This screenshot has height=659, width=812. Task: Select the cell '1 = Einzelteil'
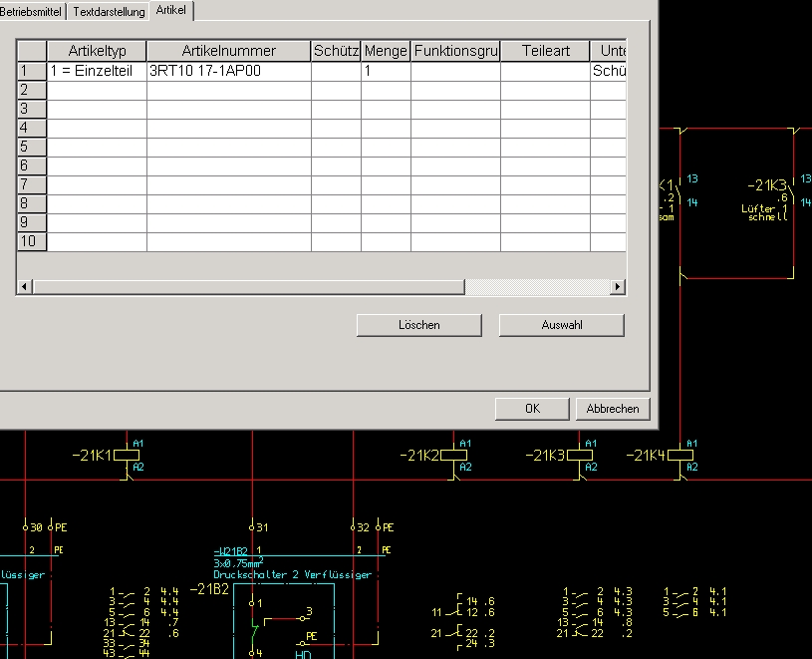[x=97, y=71]
